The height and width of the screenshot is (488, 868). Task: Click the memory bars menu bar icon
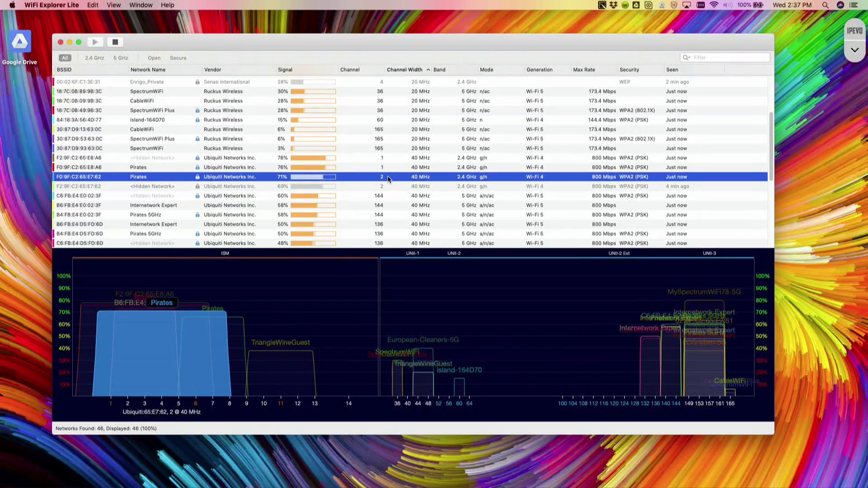click(x=701, y=5)
